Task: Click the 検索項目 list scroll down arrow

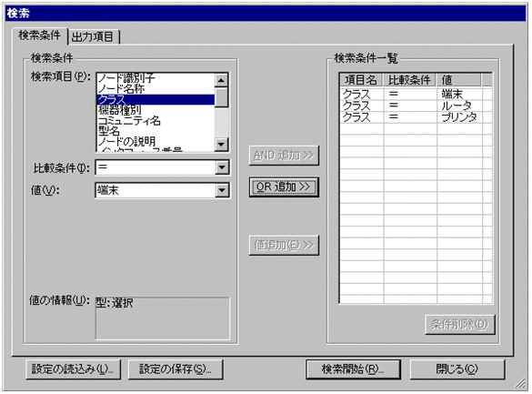Action: (221, 145)
